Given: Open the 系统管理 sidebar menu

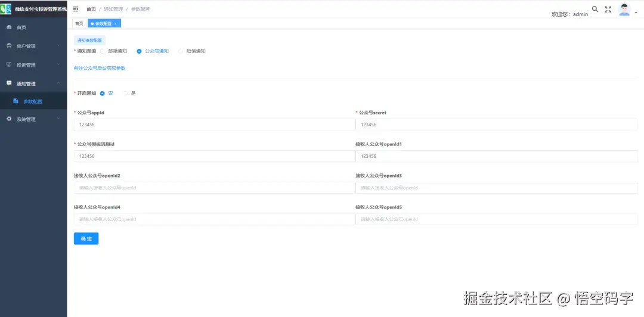Looking at the screenshot, I should 33,120.
